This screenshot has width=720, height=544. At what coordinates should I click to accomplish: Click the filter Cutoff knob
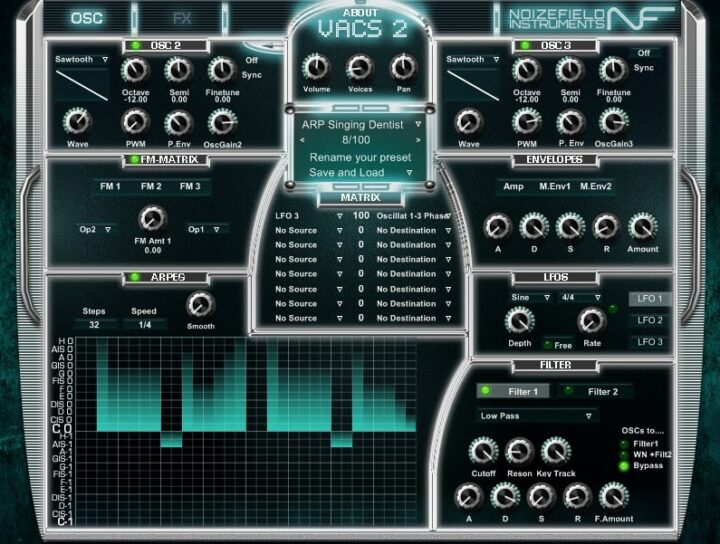click(x=484, y=451)
